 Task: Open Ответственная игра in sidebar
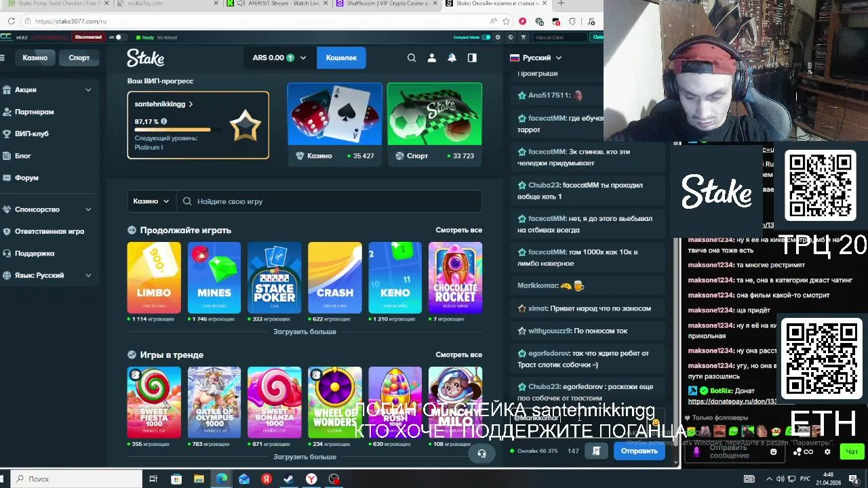pyautogui.click(x=49, y=231)
